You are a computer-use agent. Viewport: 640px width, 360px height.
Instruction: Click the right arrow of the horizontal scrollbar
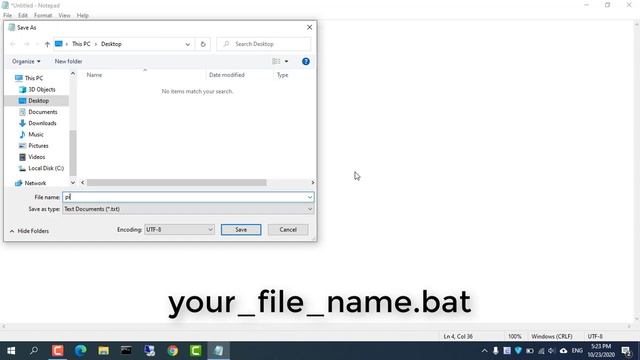[313, 182]
